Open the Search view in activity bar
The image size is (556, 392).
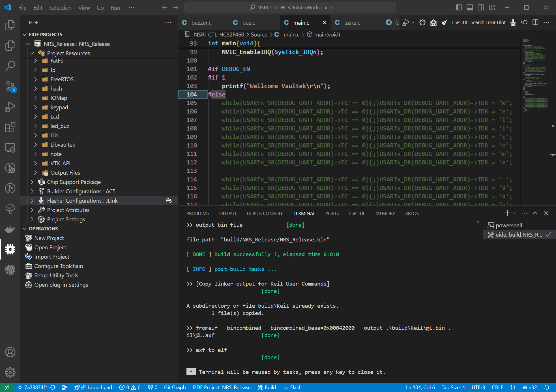[x=10, y=66]
